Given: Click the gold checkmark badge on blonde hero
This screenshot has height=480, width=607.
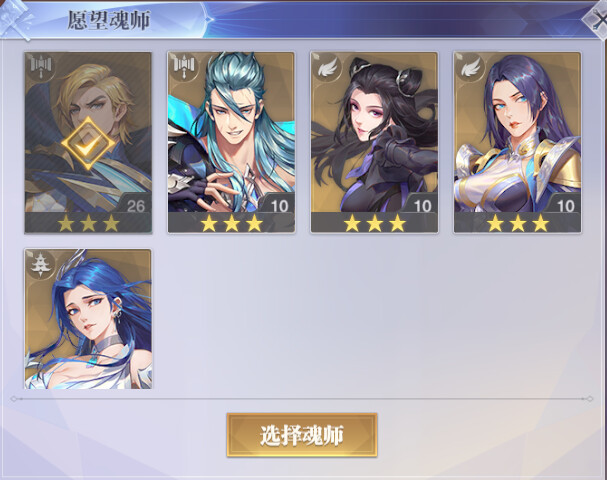Looking at the screenshot, I should pos(88,144).
